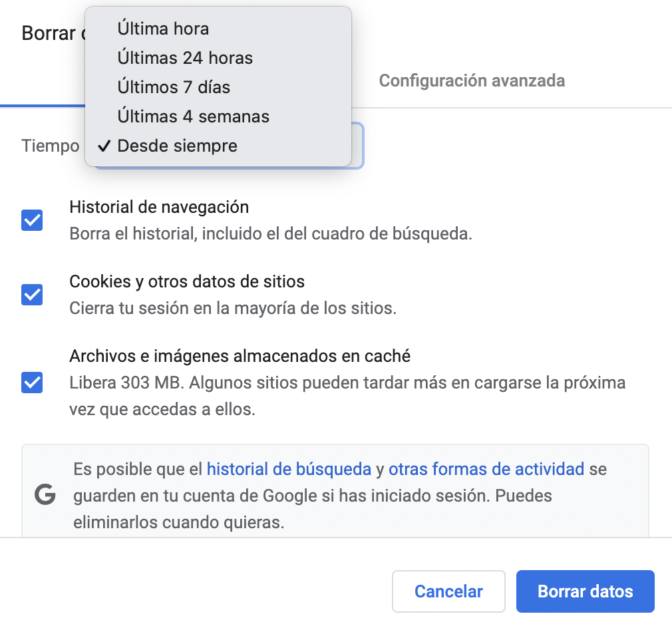Click the Historial de navegación title text
672x624 pixels.
coord(159,207)
